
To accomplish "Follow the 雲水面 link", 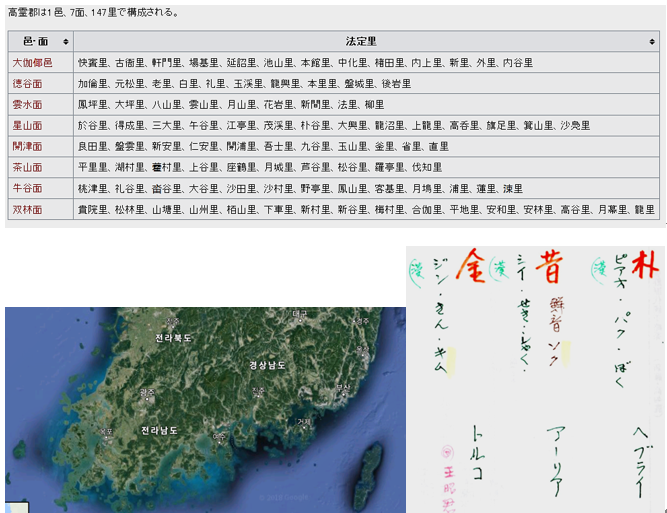I will (27, 105).
